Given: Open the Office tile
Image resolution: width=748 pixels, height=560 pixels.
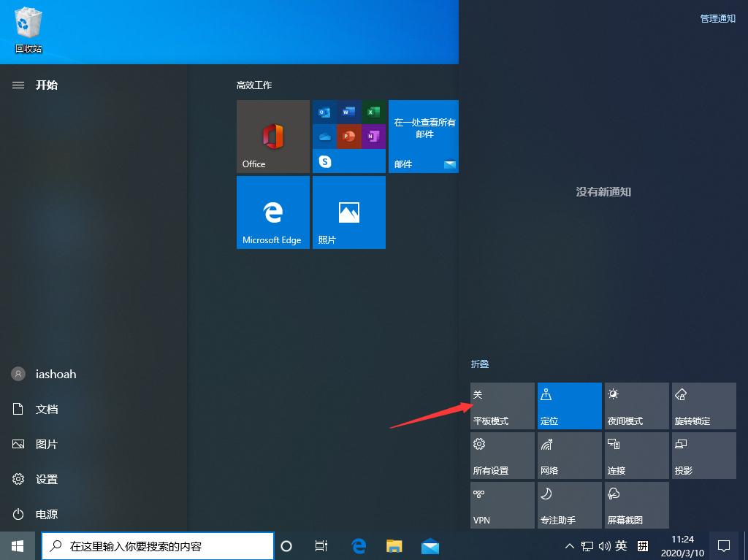Looking at the screenshot, I should coord(272,137).
